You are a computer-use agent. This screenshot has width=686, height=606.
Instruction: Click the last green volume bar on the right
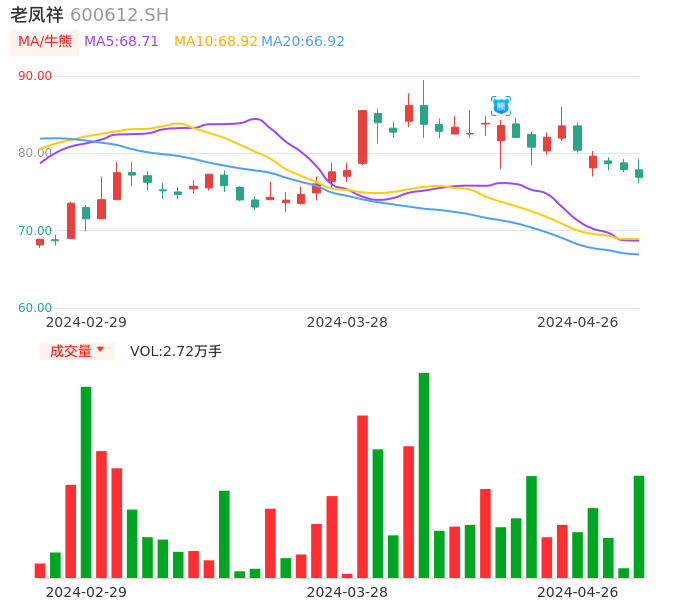tap(639, 526)
